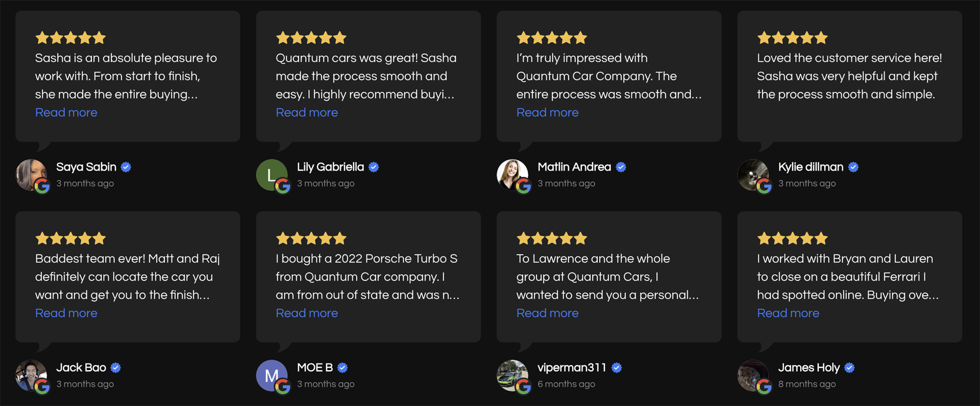Click verified badge beside Jack Bao

[116, 368]
